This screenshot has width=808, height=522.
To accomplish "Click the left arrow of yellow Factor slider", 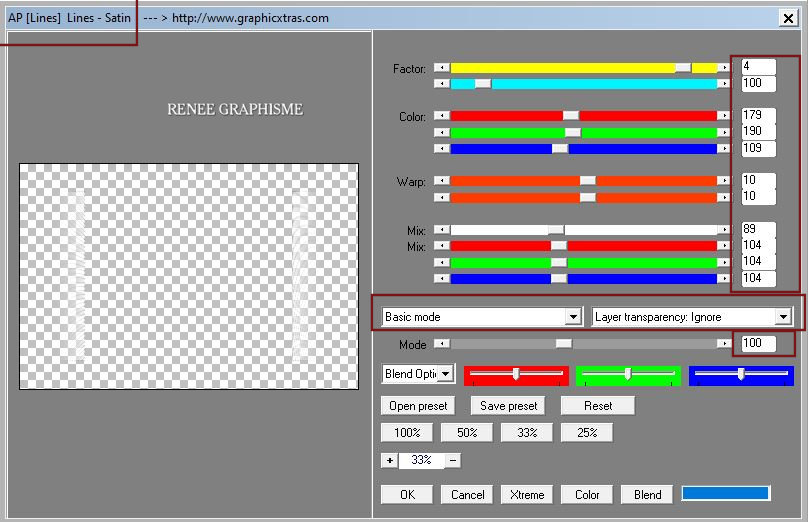I will pyautogui.click(x=442, y=68).
